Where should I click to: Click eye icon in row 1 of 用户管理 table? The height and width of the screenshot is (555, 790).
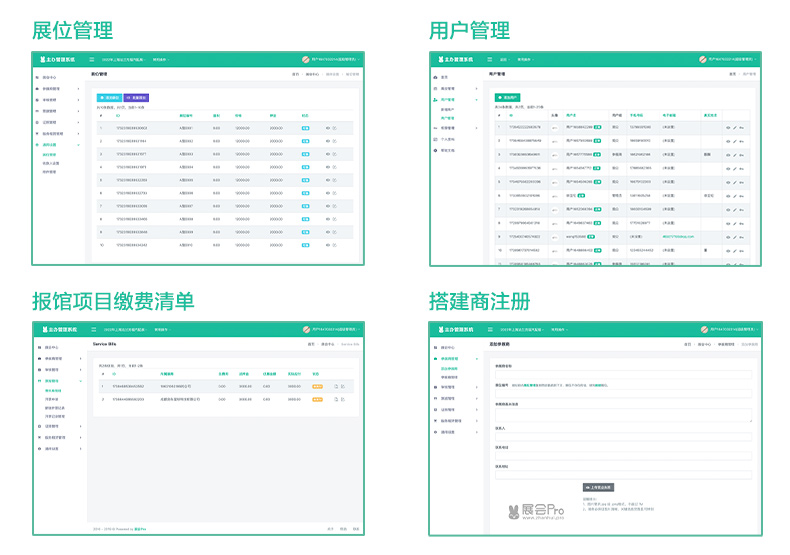[728, 127]
